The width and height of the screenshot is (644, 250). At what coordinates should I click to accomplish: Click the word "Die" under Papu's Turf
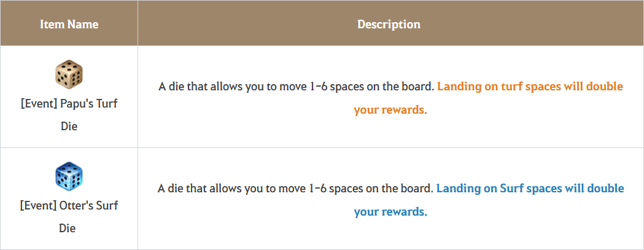click(x=69, y=127)
